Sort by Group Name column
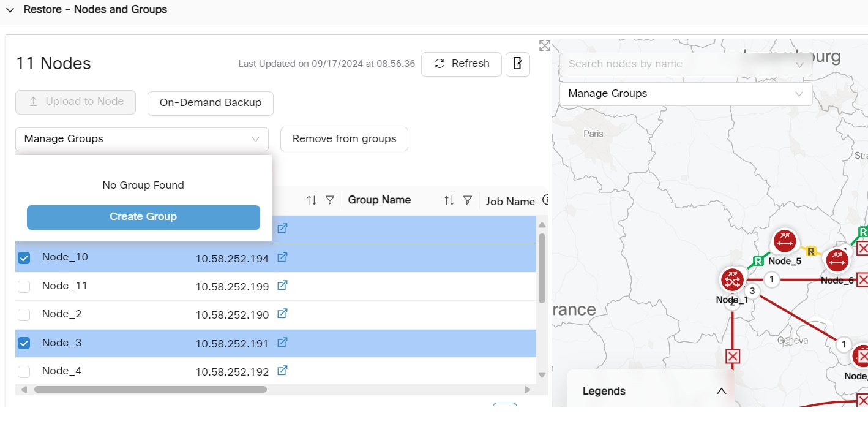The height and width of the screenshot is (443, 868). 449,200
